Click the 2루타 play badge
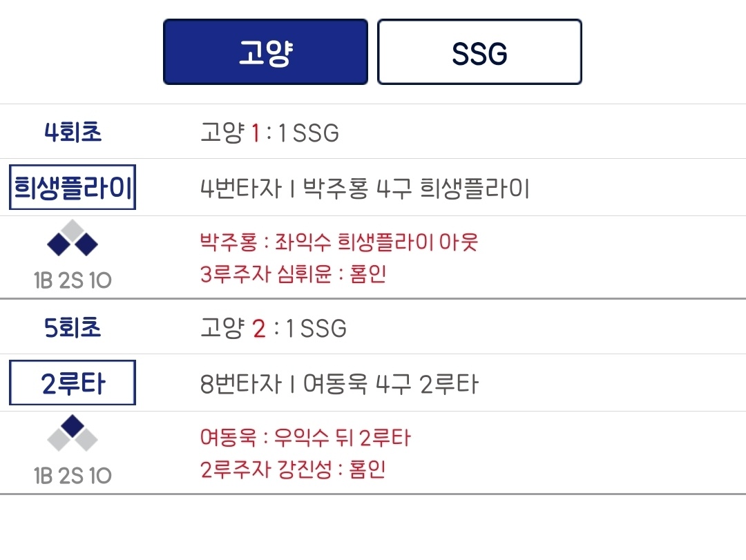The width and height of the screenshot is (746, 560). (x=73, y=383)
